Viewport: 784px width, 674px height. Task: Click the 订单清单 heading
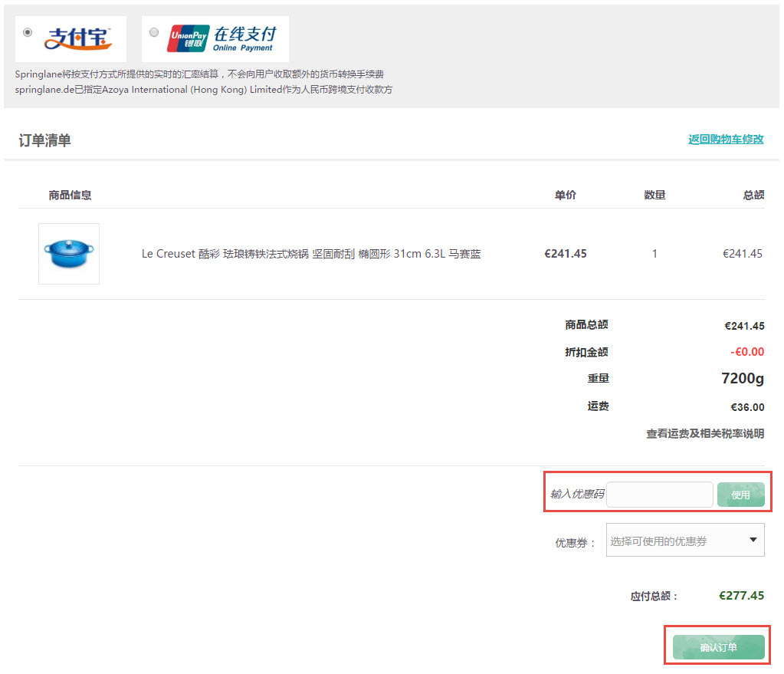44,140
